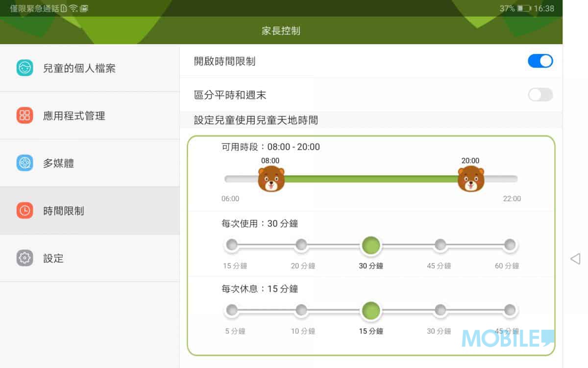Image resolution: width=588 pixels, height=368 pixels.
Task: Set rest time to 10 分鐘 dot
Action: [x=301, y=310]
